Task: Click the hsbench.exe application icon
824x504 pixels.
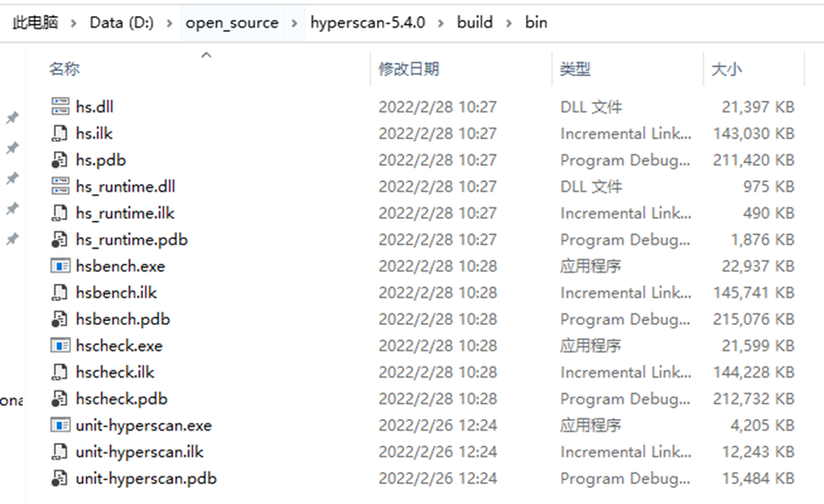Action: pos(60,266)
